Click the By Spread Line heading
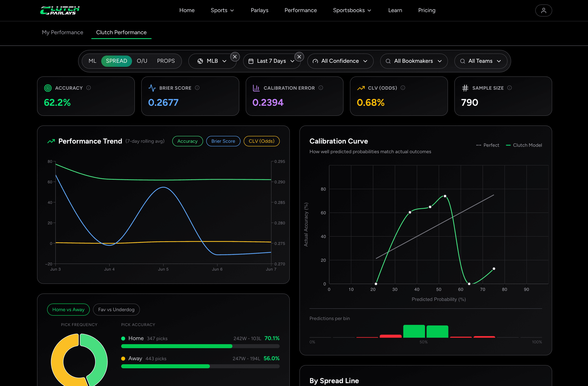Viewport: 588px width, 386px height. (334, 381)
